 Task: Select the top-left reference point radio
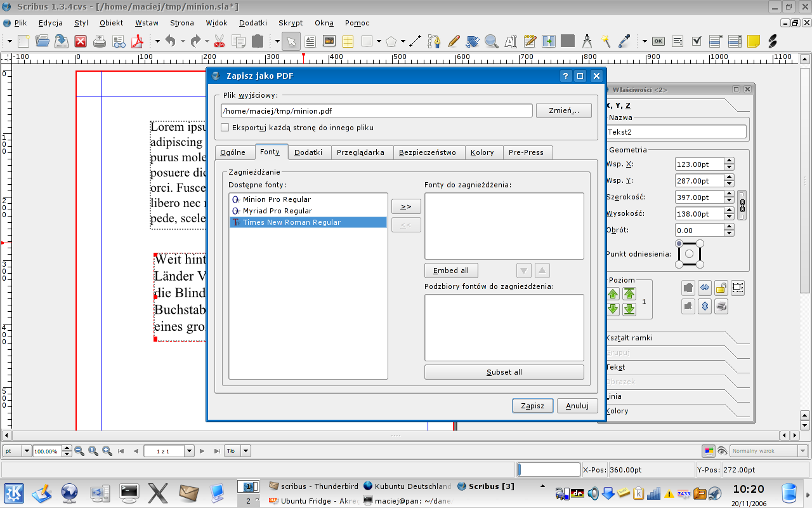coord(679,244)
